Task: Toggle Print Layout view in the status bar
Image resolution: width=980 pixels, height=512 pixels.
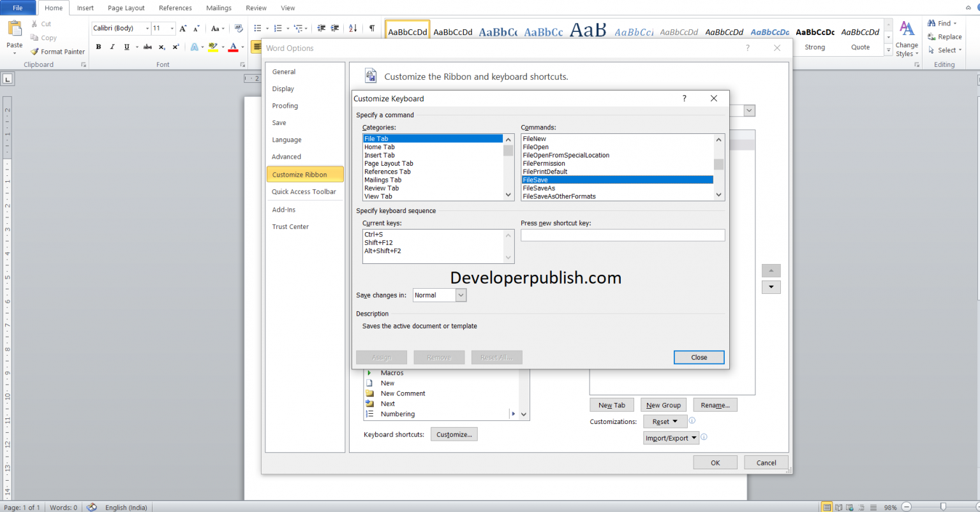Action: coord(828,506)
